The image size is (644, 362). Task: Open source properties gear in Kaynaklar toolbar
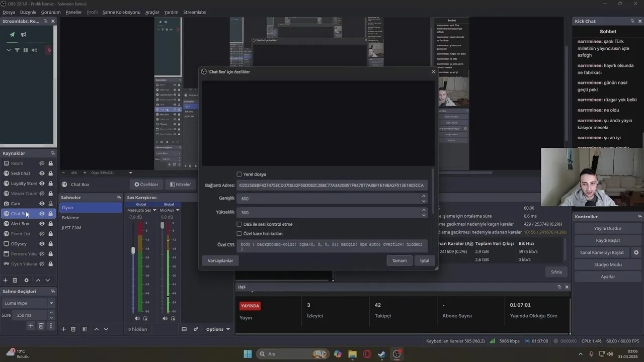coord(27,280)
